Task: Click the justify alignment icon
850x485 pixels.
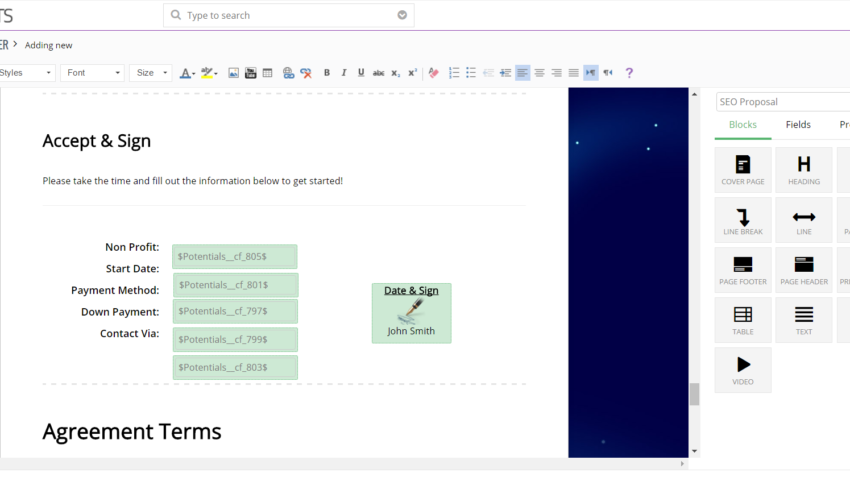Action: [574, 73]
